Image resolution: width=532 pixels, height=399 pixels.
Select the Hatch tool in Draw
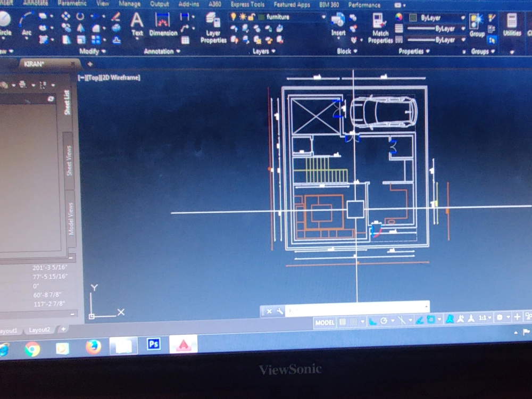tap(43, 40)
